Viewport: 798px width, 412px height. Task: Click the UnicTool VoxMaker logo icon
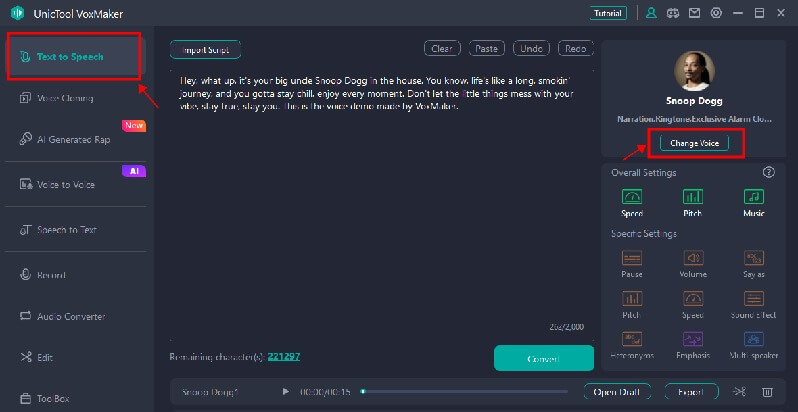click(17, 13)
